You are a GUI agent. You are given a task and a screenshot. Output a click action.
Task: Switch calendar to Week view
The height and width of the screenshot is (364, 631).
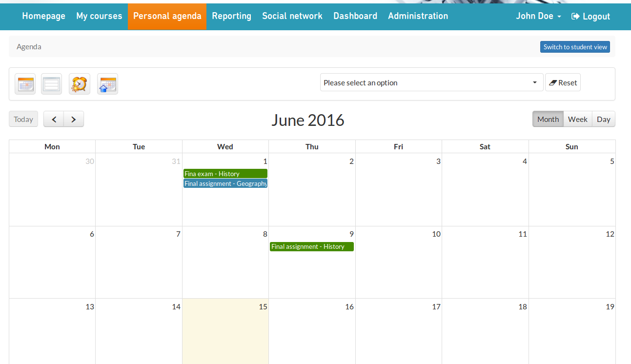click(577, 119)
